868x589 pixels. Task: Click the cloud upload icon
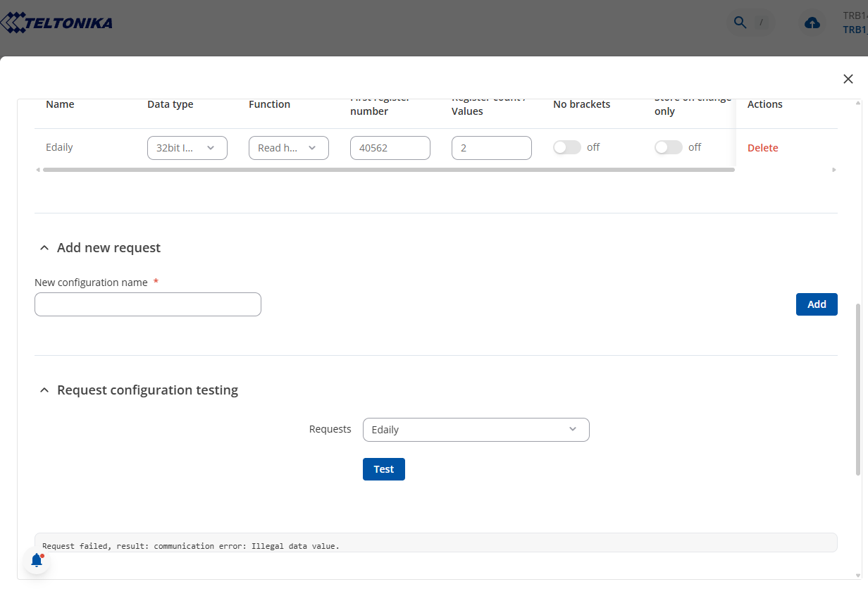[x=812, y=23]
